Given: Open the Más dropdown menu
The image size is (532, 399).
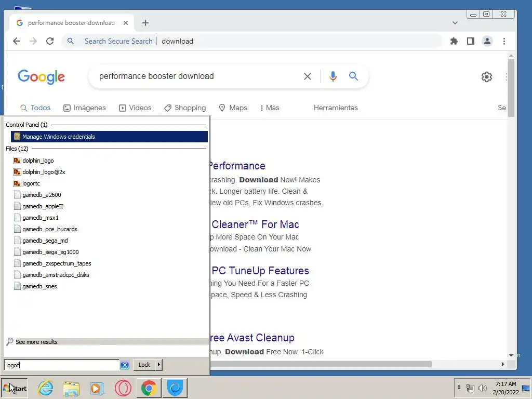Looking at the screenshot, I should tap(270, 108).
